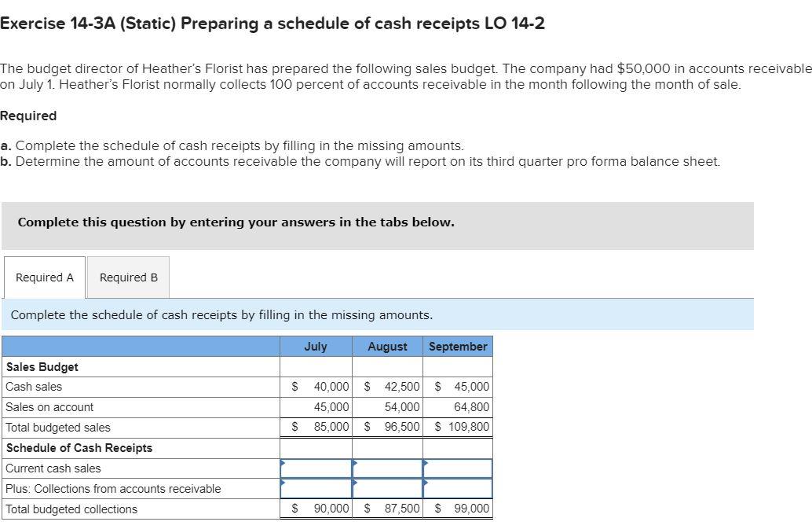Screen dimensions: 812x529
Task: Select July Current cash sales input cell
Action: [316, 468]
